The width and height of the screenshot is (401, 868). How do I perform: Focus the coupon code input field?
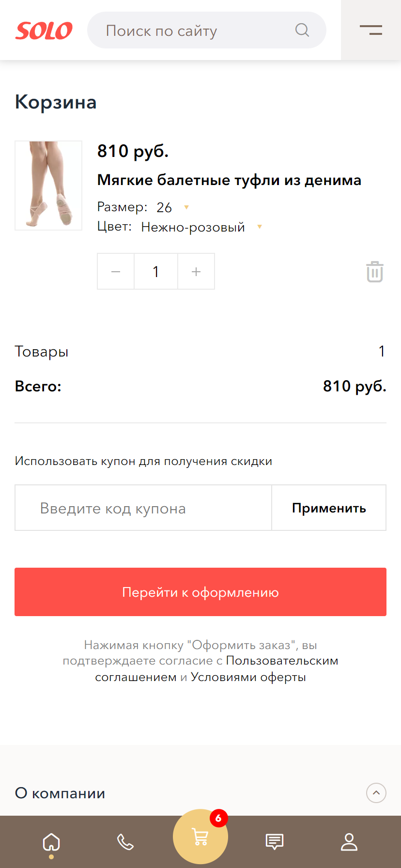coord(143,508)
